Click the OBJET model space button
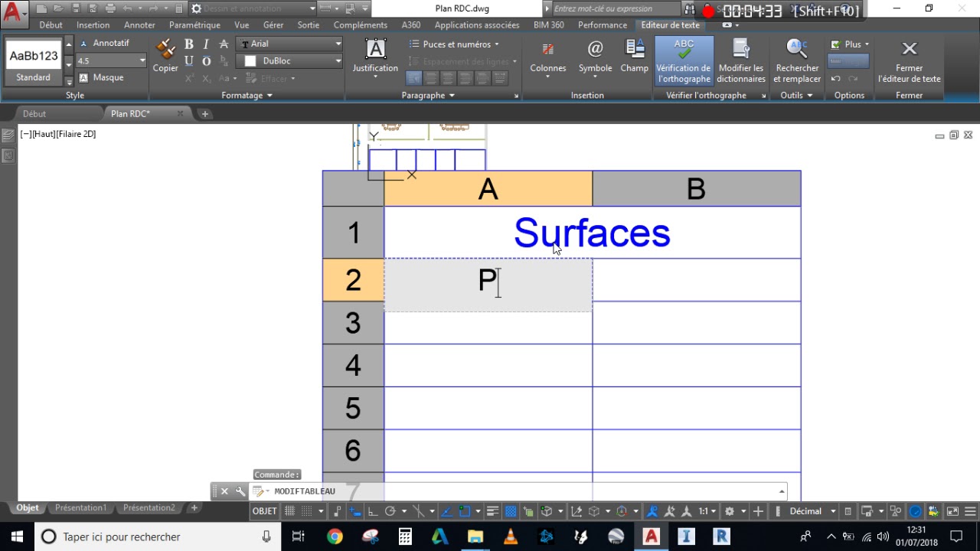This screenshot has height=551, width=980. pyautogui.click(x=265, y=511)
